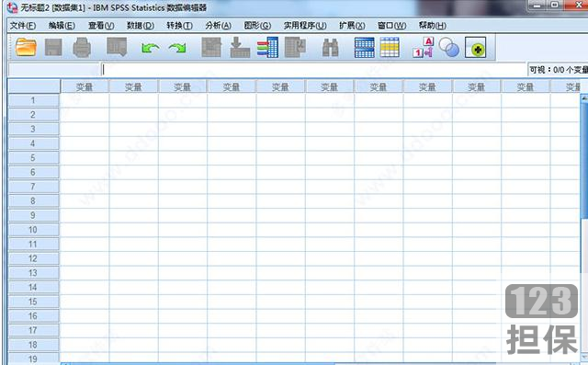Select row header 1
This screenshot has height=365, width=588.
tap(33, 100)
